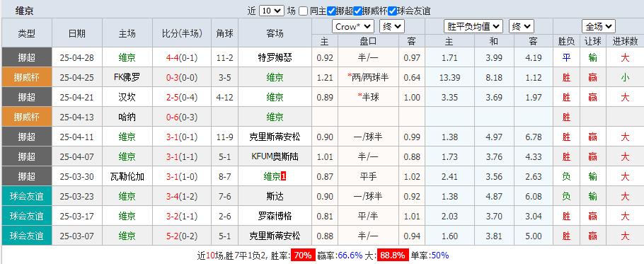Click the 特罗姆瑟 away team name
The height and width of the screenshot is (264, 644).
(275, 58)
